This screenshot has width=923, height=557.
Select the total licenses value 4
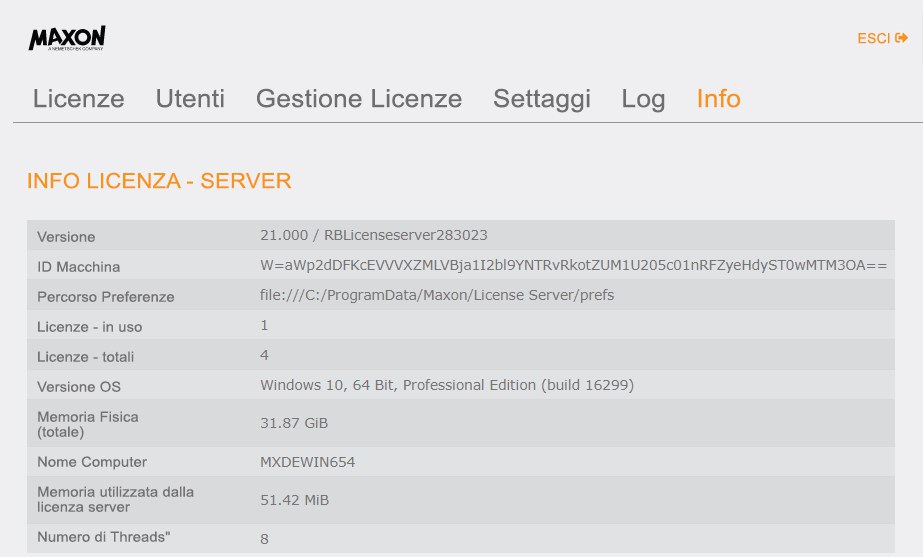point(264,355)
